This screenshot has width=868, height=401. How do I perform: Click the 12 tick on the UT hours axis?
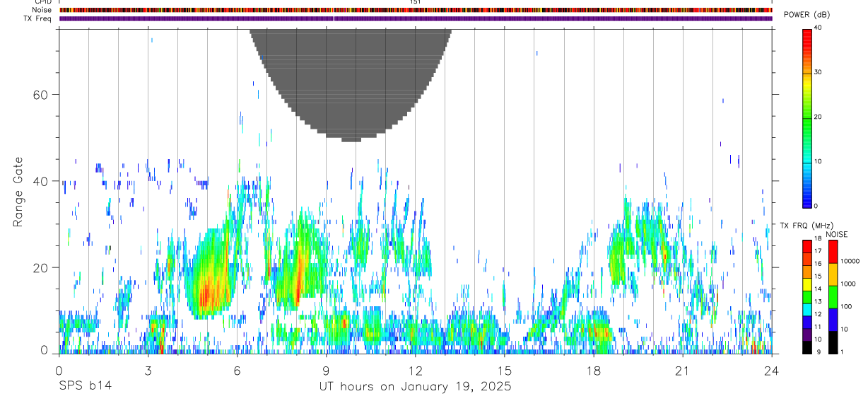416,371
